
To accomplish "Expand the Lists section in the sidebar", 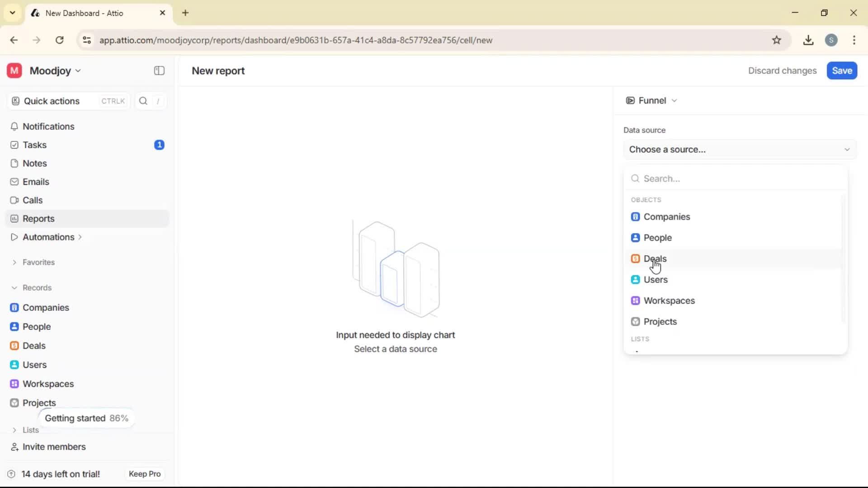I will pyautogui.click(x=30, y=430).
